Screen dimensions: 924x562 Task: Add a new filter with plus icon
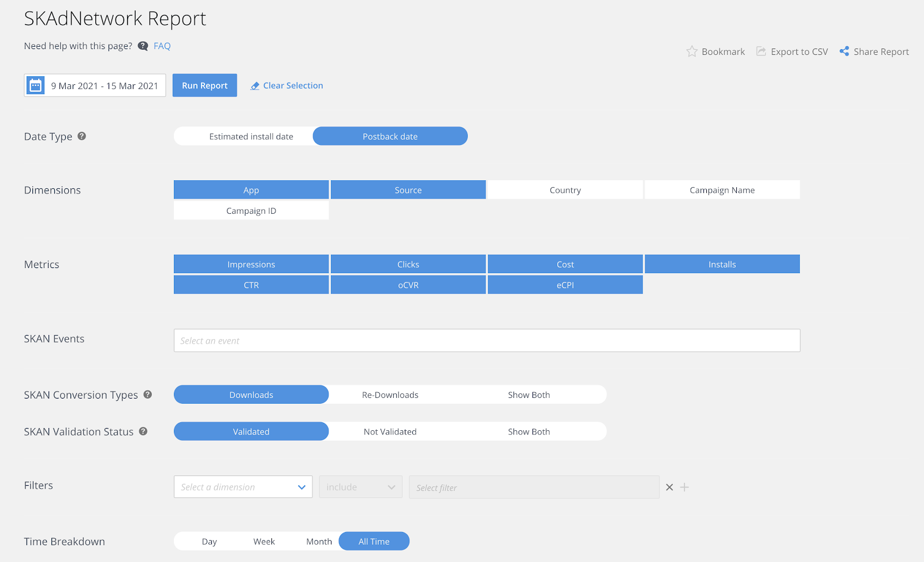tap(684, 487)
